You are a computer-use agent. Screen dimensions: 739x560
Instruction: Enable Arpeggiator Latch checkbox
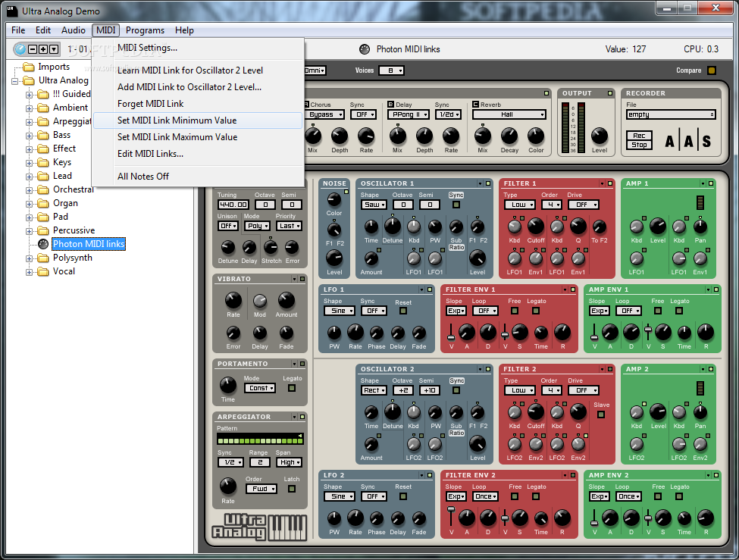292,489
